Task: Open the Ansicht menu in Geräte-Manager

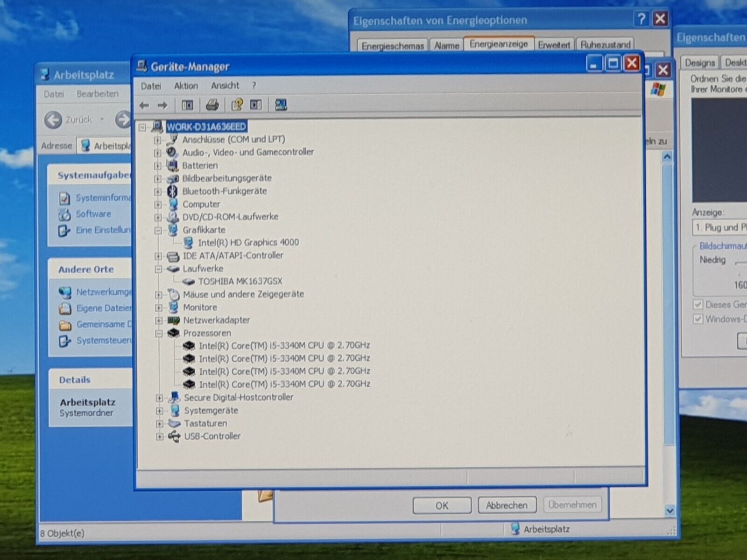Action: pyautogui.click(x=225, y=85)
